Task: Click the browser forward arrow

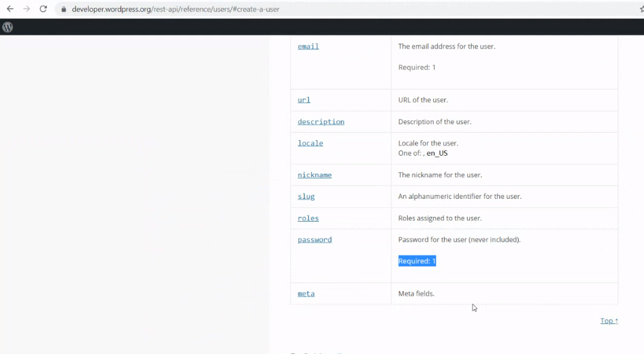Action: coord(26,9)
